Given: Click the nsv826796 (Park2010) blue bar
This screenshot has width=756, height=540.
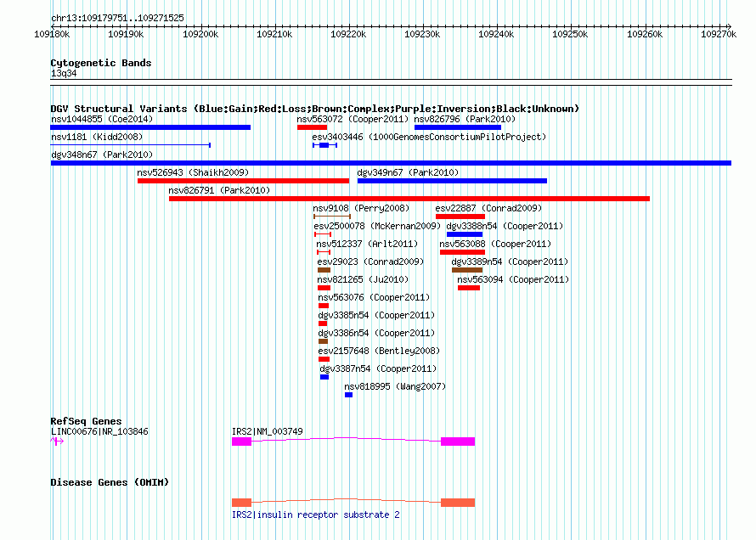Looking at the screenshot, I should coord(458,127).
